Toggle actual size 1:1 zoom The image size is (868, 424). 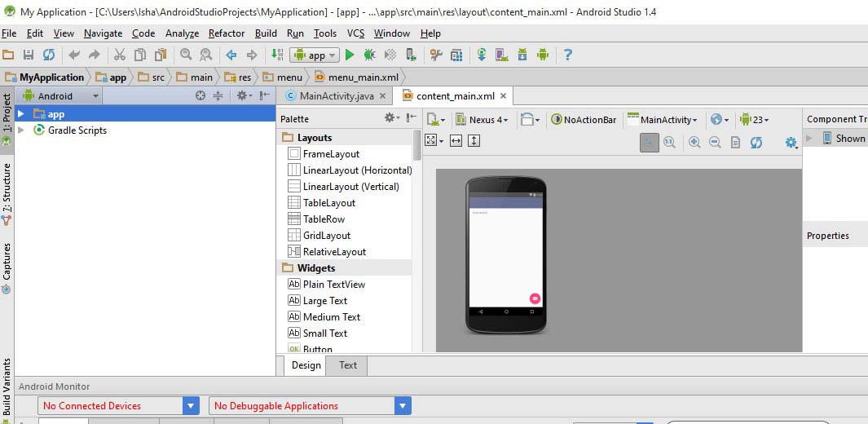coord(669,142)
